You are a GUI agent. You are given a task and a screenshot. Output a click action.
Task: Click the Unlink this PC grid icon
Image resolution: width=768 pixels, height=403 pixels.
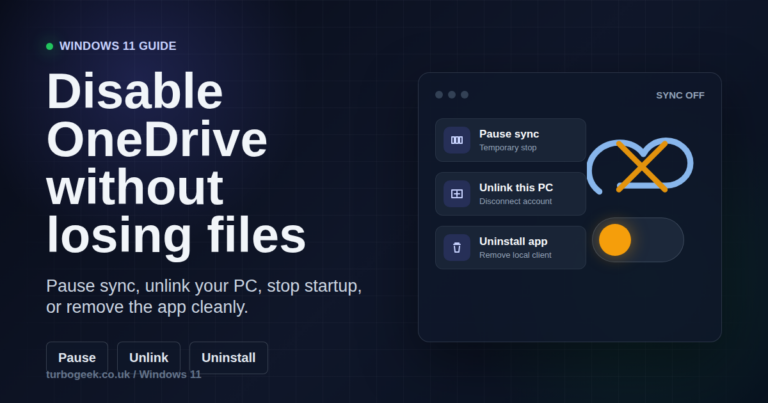coord(456,194)
